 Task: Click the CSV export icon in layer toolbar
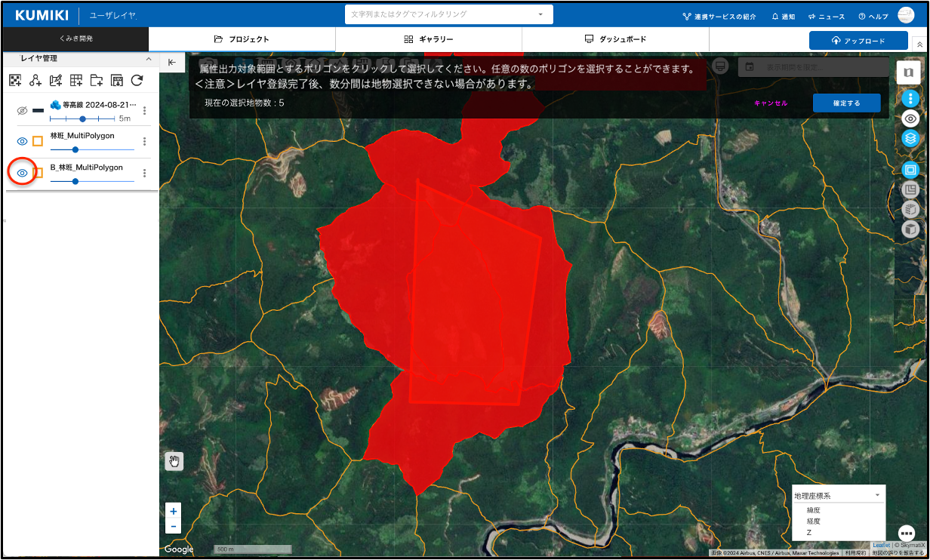click(x=116, y=81)
